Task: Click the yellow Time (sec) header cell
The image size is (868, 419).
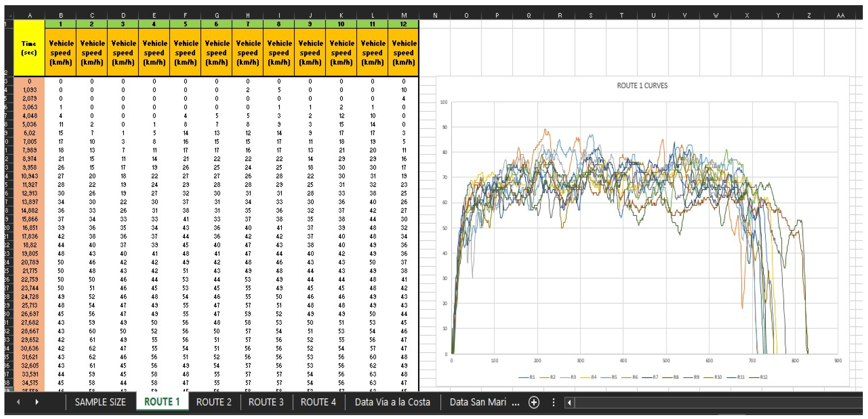Action: click(x=29, y=48)
